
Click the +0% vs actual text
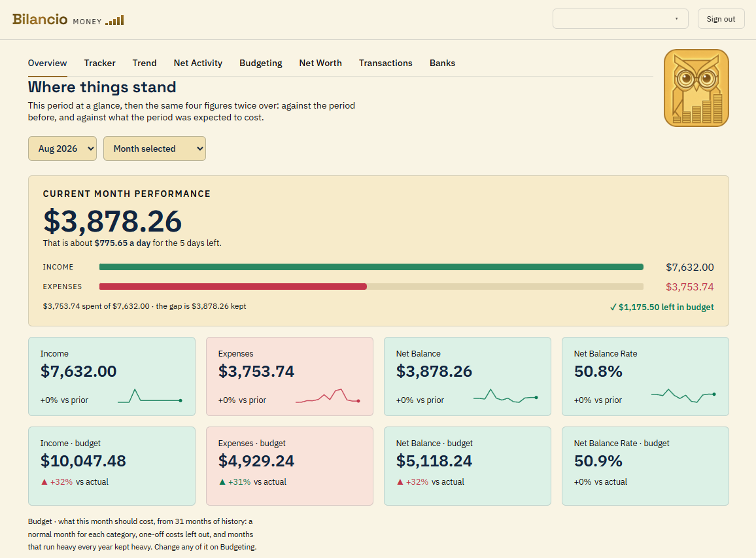[x=601, y=482]
